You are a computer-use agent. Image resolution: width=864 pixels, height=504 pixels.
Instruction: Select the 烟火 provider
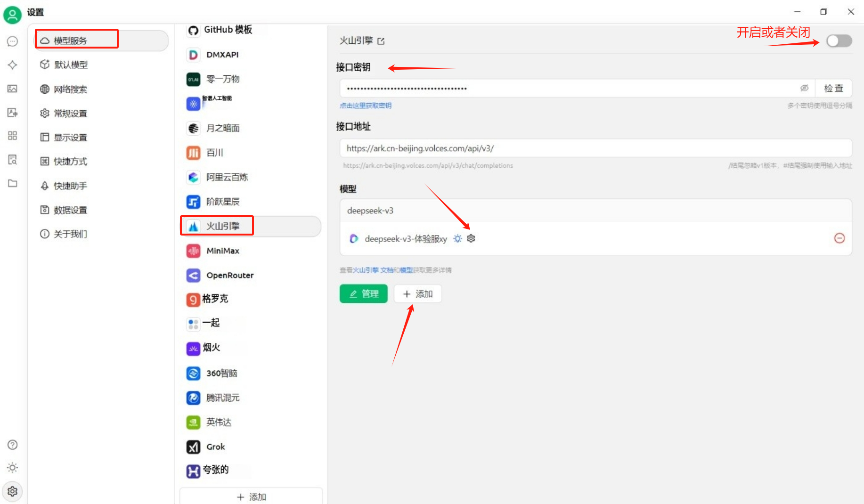pos(251,349)
